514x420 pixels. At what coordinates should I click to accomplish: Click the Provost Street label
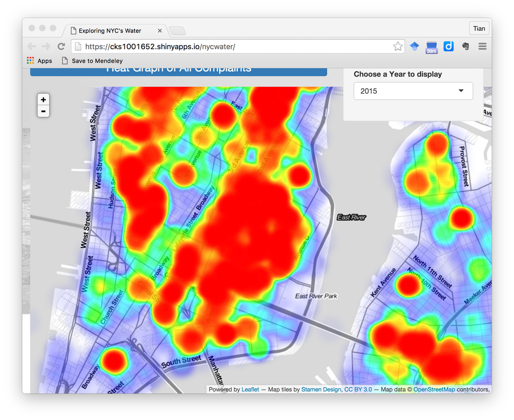point(464,167)
